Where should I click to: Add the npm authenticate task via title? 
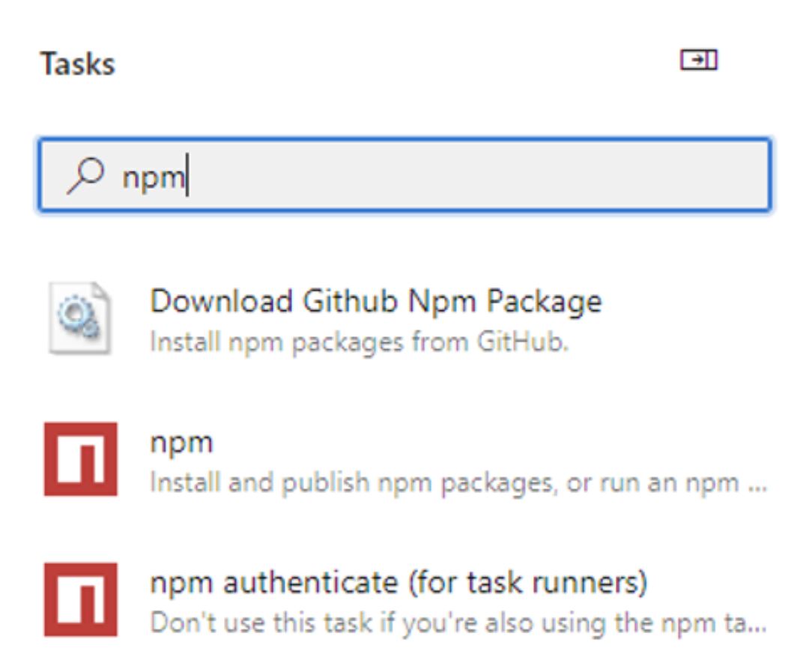point(399,583)
